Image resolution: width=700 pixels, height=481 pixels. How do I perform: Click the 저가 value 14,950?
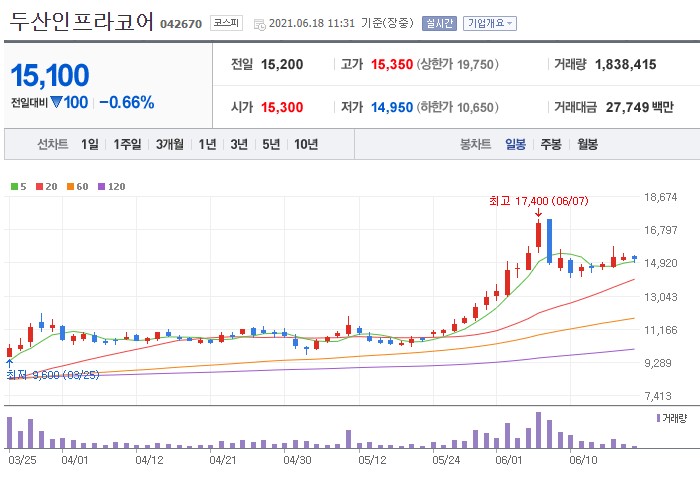(x=392, y=107)
